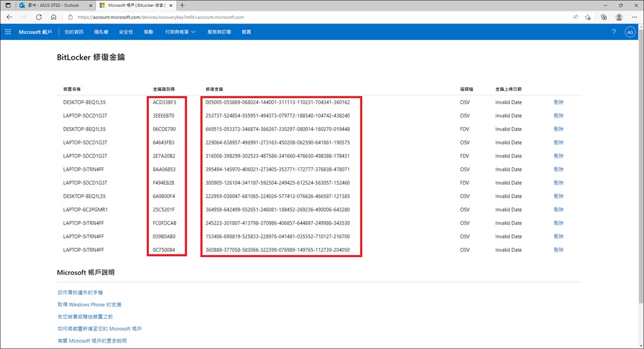Delete the key with ID 2E7A20B2

[x=559, y=156]
